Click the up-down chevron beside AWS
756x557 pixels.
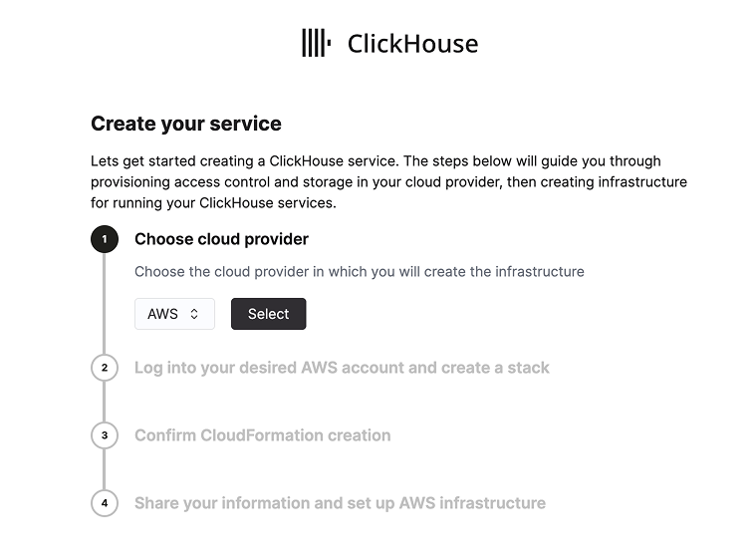tap(194, 314)
